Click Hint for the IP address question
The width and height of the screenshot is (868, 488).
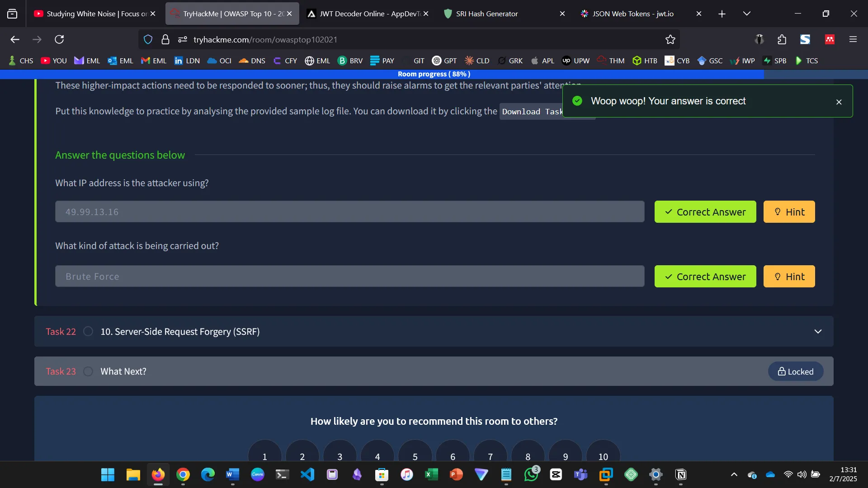pos(789,212)
